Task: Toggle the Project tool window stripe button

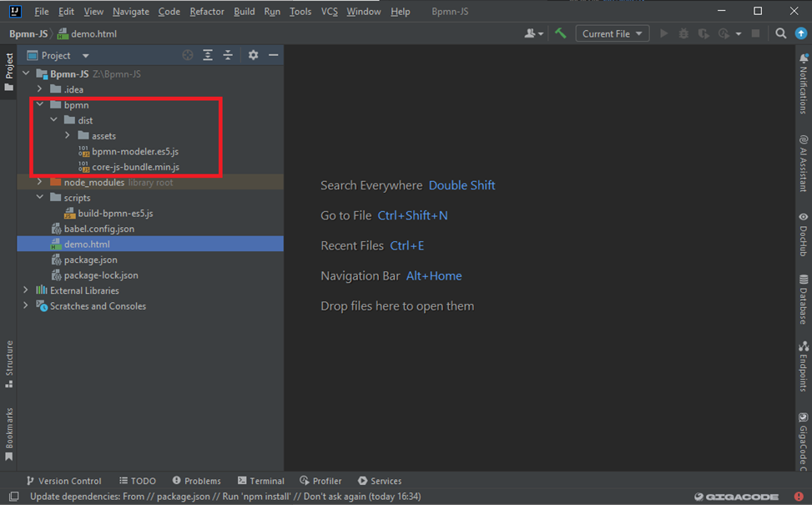Action: [x=9, y=72]
